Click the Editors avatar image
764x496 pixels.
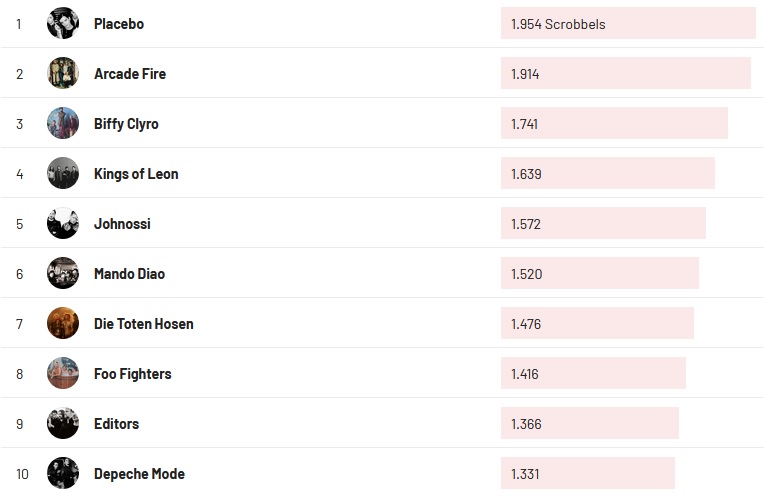pos(63,423)
